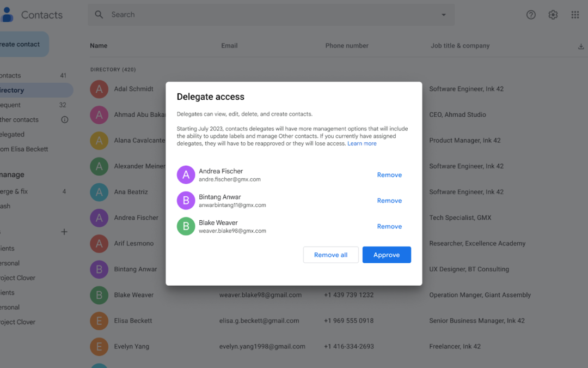Image resolution: width=588 pixels, height=368 pixels.
Task: Click Evelyn Yang's avatar in the list
Action: pyautogui.click(x=99, y=346)
